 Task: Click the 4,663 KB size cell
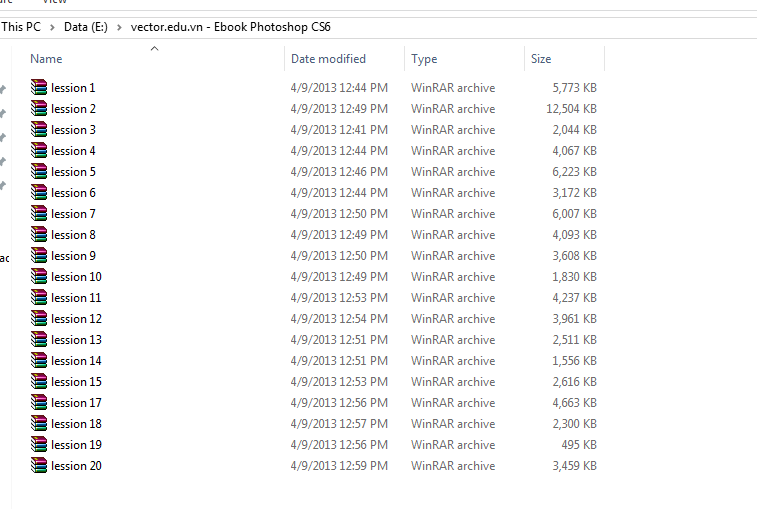click(575, 403)
